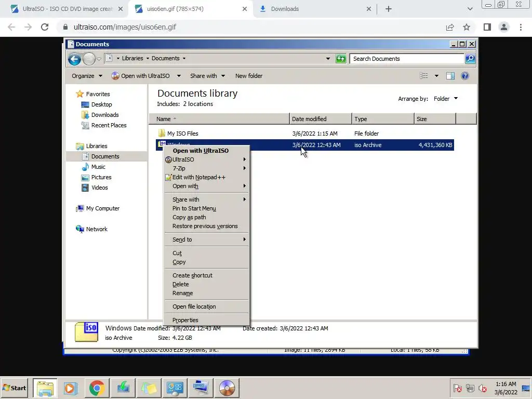Screen dimensions: 532x399
Task: Open Google Chrome from taskbar
Action: (x=97, y=388)
